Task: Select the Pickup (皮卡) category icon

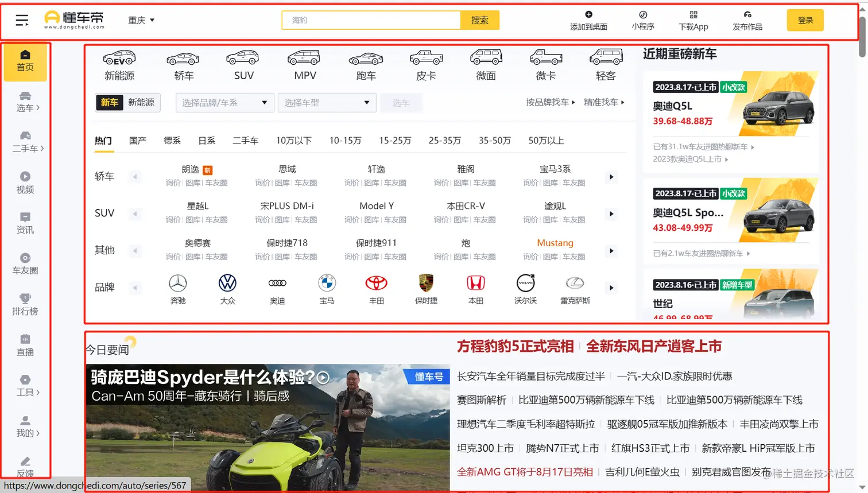Action: 426,58
